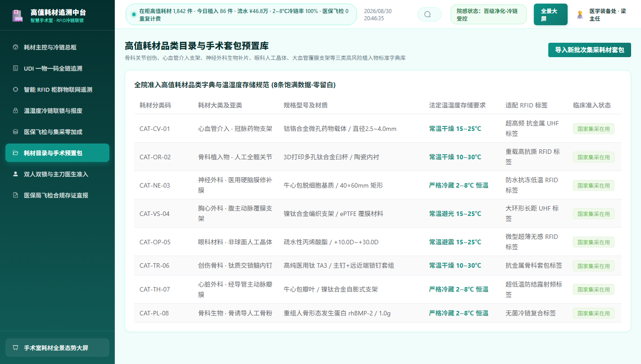Screen dimensions: 641x364
Task: Select 智能 RFID 柜群物联网遥测
Action: (57, 90)
